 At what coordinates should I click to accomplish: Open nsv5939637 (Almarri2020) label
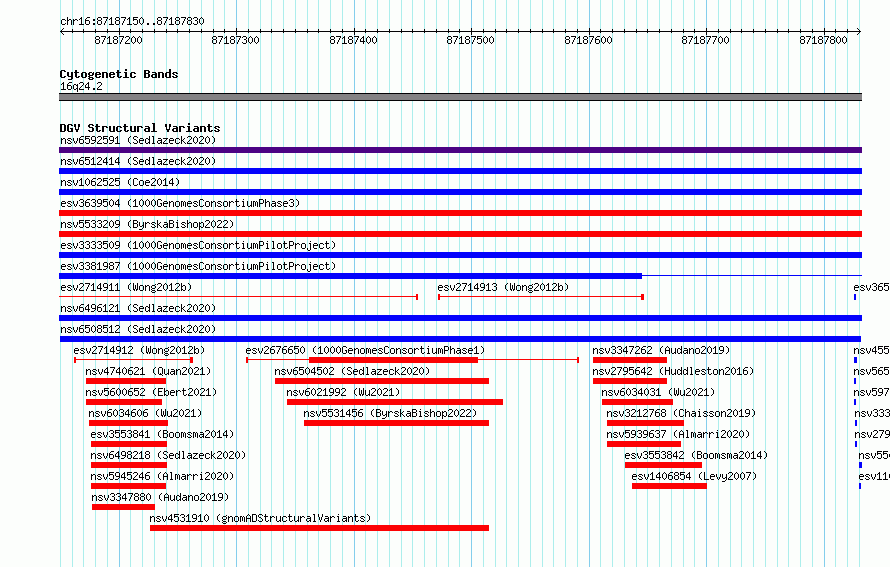(678, 434)
